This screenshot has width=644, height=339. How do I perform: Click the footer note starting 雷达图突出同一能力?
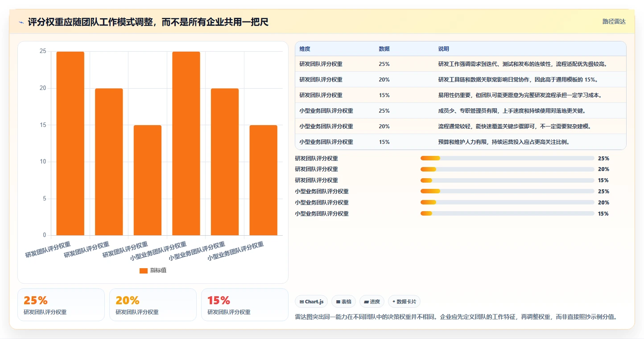456,317
